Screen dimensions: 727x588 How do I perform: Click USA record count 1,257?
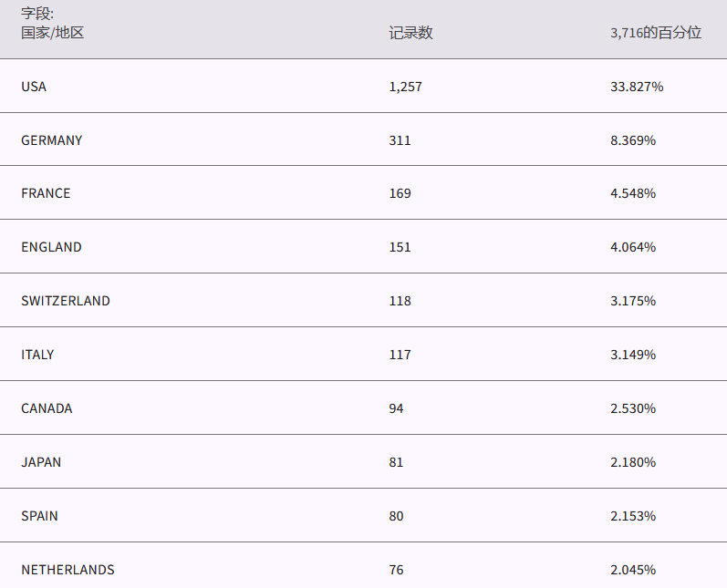405,87
